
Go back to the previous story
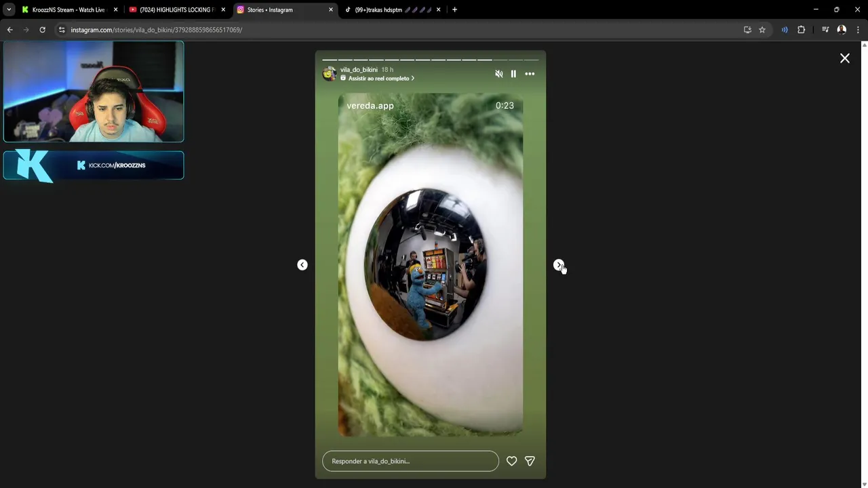302,265
